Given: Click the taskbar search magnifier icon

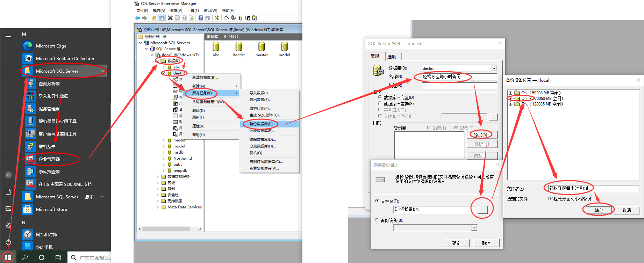Looking at the screenshot, I should [x=25, y=257].
